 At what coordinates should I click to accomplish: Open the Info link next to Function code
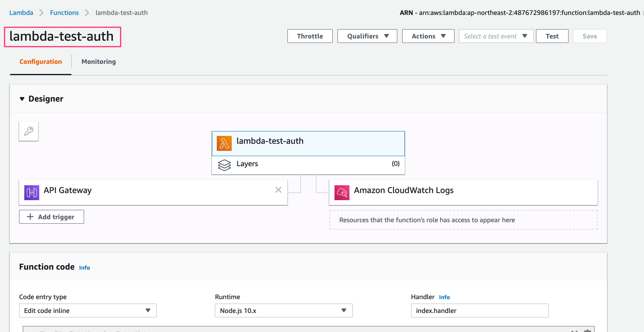pos(84,268)
